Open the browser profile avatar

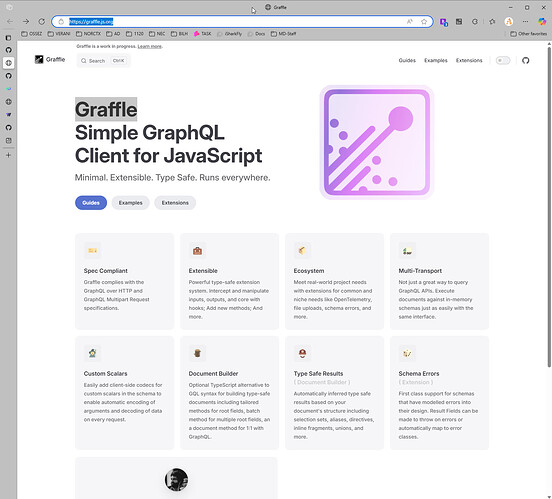(x=509, y=21)
